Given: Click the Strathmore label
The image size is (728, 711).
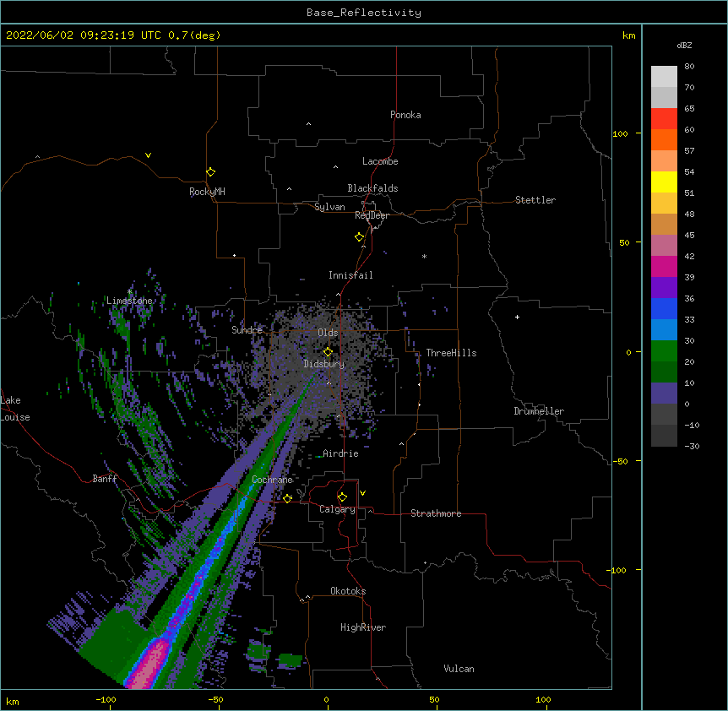Looking at the screenshot, I should tap(436, 513).
